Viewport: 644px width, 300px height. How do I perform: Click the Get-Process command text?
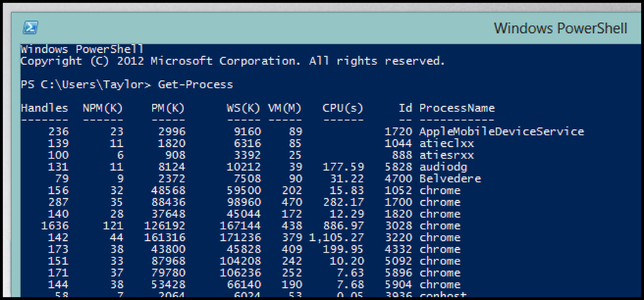[x=196, y=85]
